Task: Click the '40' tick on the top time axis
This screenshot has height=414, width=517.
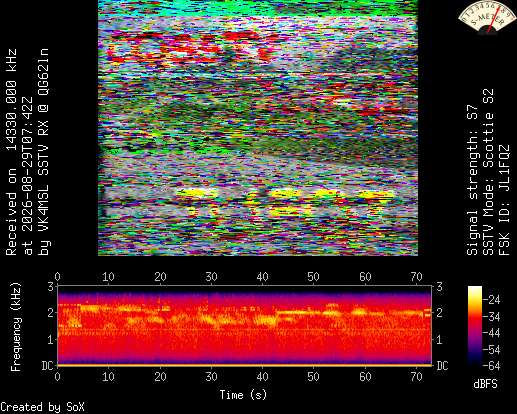Action: point(263,277)
